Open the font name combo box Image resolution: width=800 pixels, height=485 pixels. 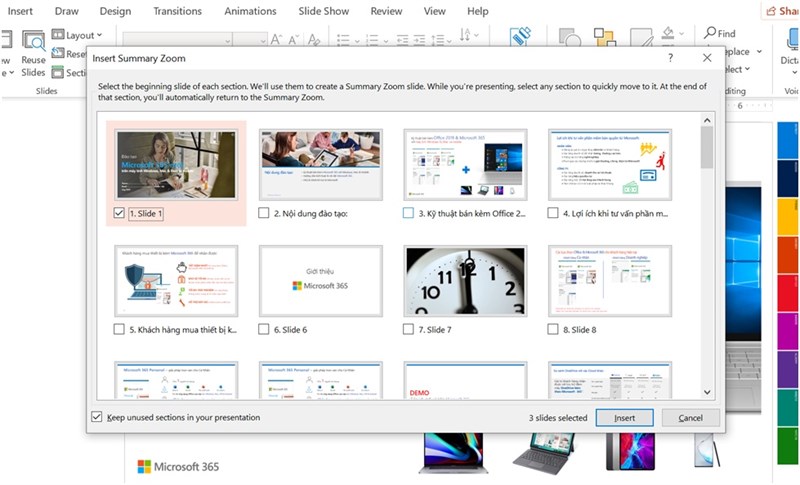177,40
